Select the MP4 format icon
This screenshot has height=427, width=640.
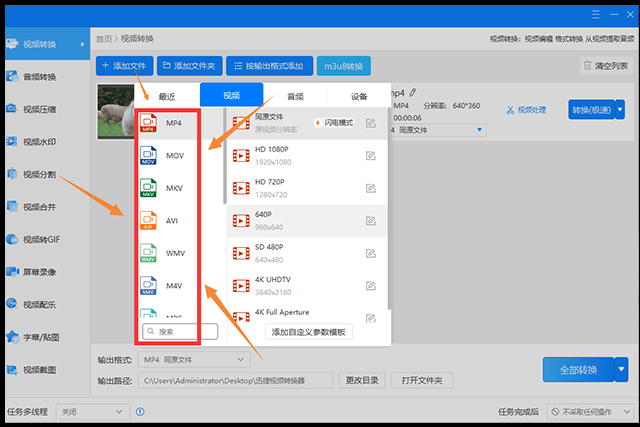tap(148, 123)
